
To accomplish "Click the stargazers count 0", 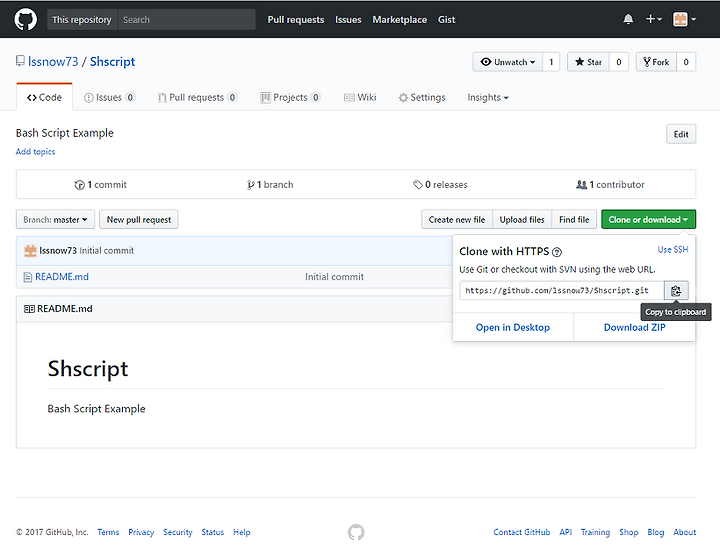I will coord(619,62).
